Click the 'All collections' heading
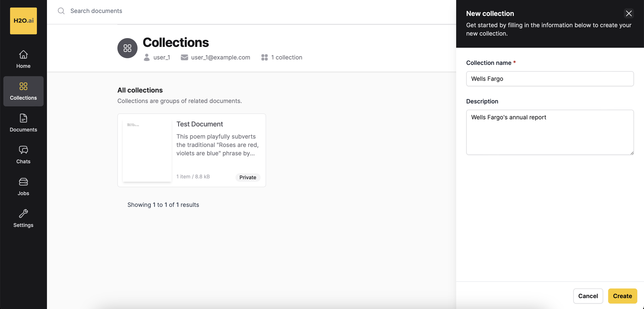This screenshot has width=644, height=309. coord(140,90)
